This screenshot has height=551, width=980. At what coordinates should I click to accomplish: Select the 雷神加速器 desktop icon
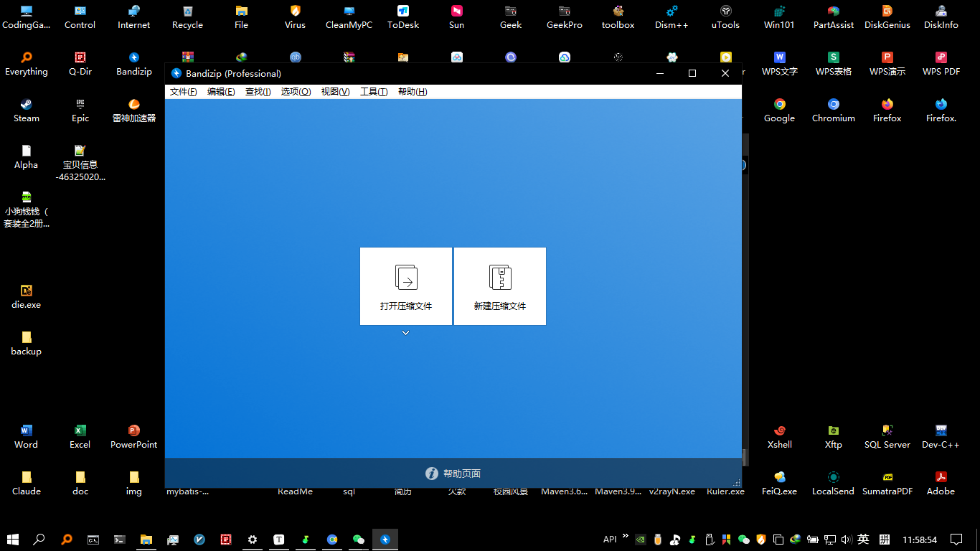coord(134,110)
